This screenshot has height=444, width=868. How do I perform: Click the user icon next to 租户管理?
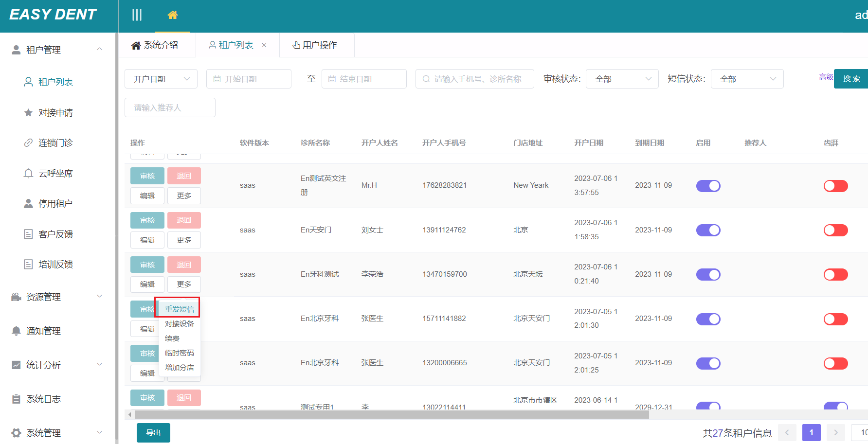(16, 50)
